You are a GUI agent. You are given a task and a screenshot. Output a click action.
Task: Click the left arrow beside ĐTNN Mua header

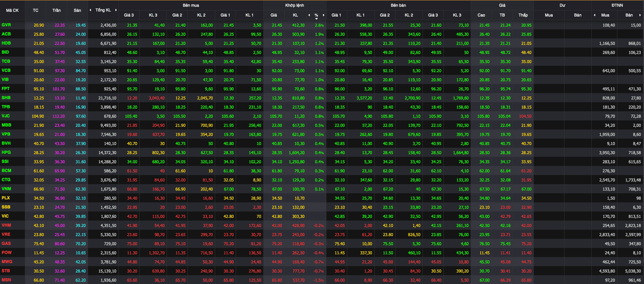(594, 15)
